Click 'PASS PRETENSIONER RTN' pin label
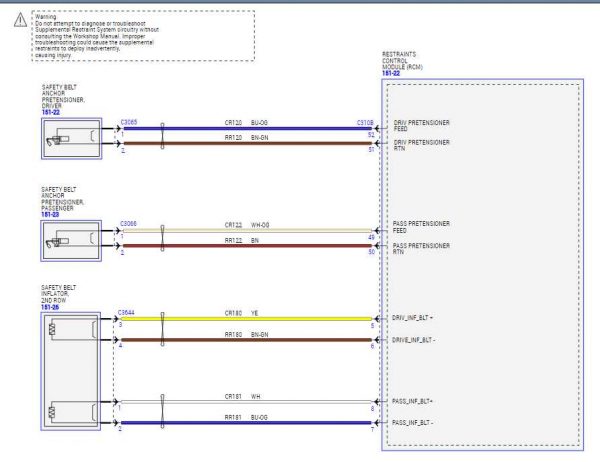 (421, 248)
